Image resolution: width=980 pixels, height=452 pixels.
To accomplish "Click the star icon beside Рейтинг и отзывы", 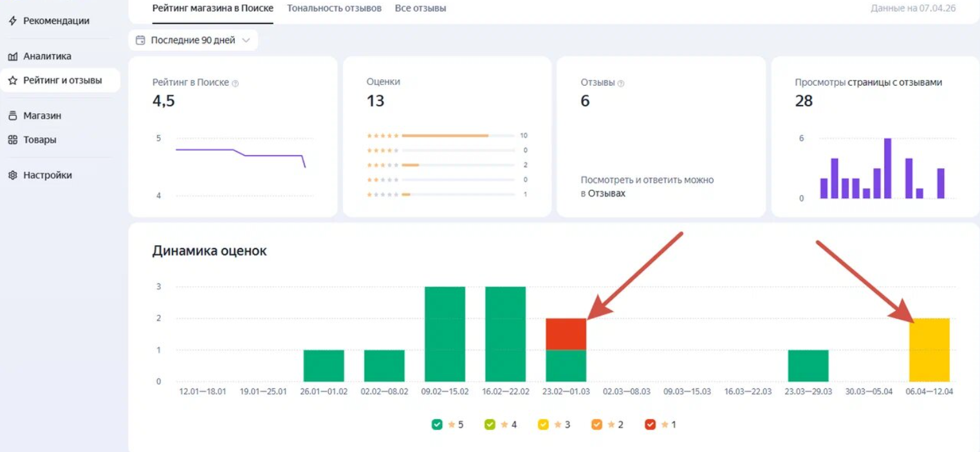I will point(12,81).
